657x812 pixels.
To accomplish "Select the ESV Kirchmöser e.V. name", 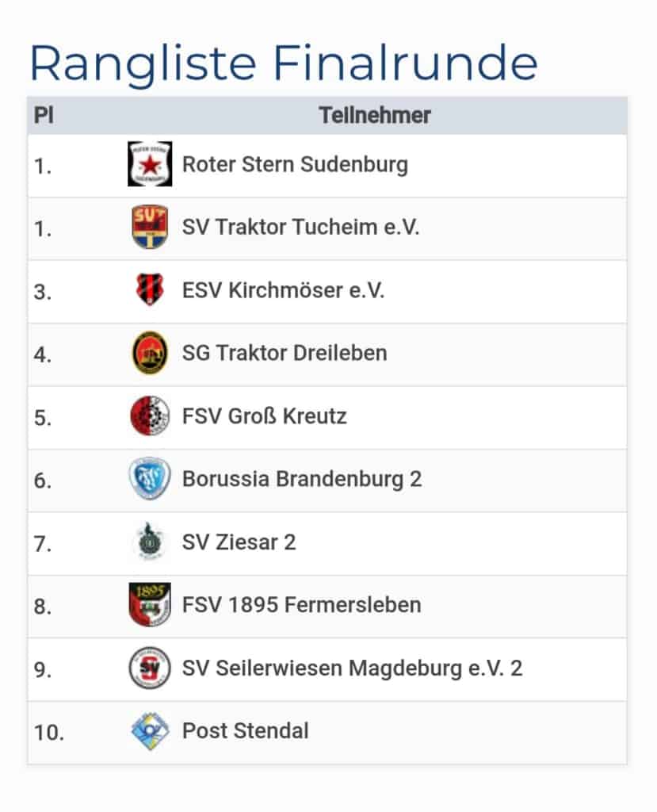I will pyautogui.click(x=283, y=290).
